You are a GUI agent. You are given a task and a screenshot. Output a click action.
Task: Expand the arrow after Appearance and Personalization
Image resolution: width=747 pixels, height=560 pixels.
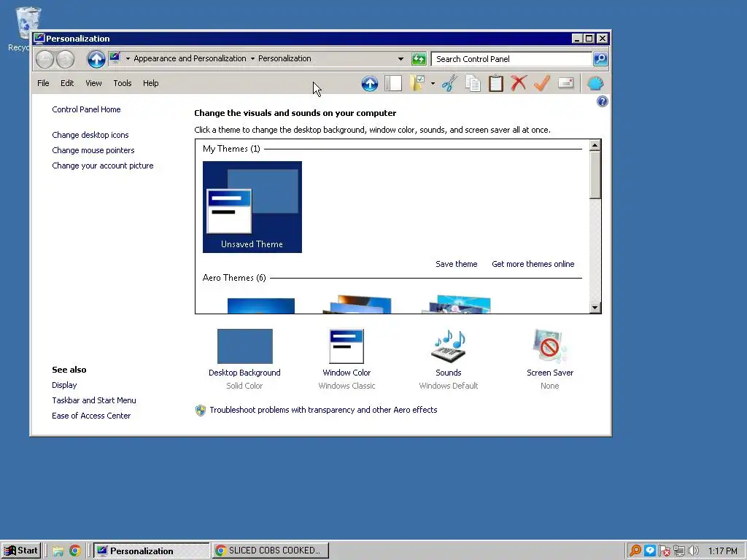coord(252,58)
